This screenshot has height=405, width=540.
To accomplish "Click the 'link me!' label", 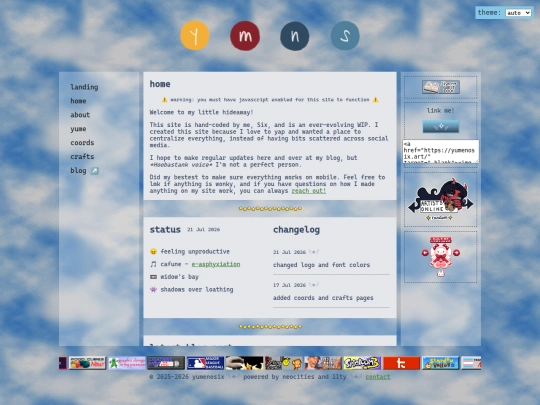I will pos(440,111).
